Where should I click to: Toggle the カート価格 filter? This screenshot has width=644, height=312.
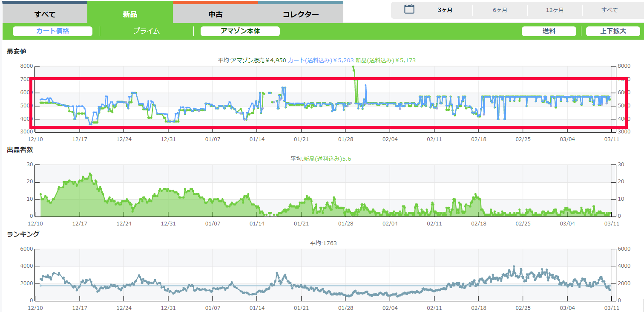52,31
